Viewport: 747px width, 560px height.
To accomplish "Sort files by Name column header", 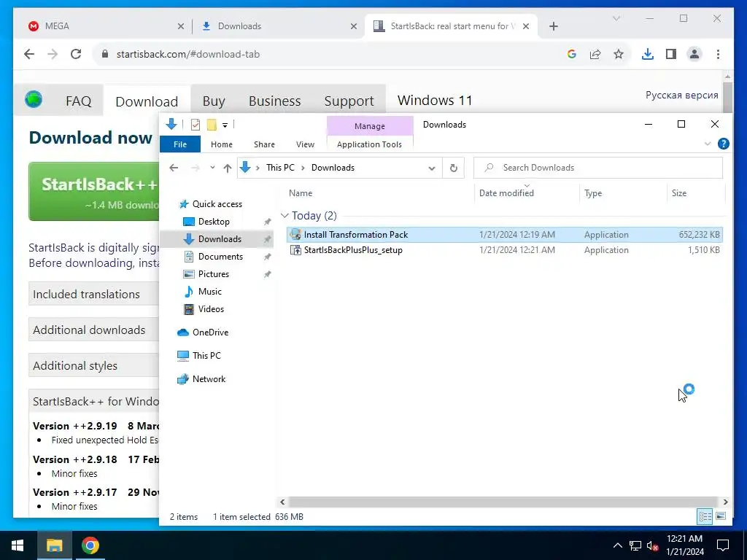I will tap(300, 192).
